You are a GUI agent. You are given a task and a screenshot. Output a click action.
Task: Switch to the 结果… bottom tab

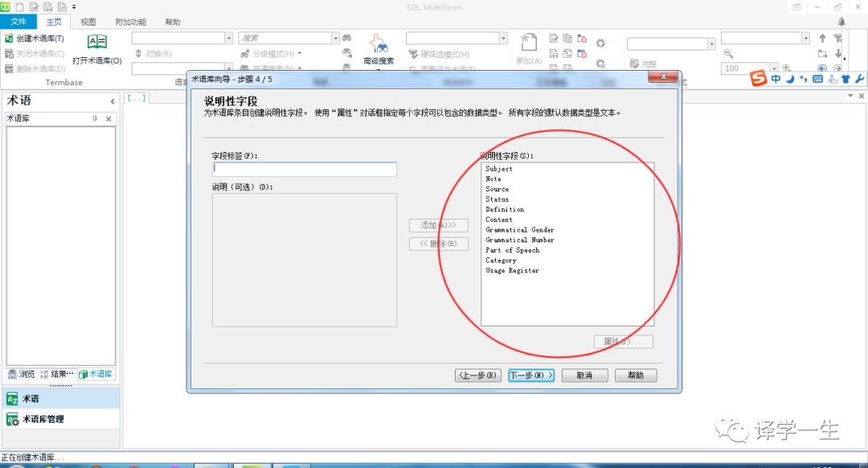(x=56, y=375)
